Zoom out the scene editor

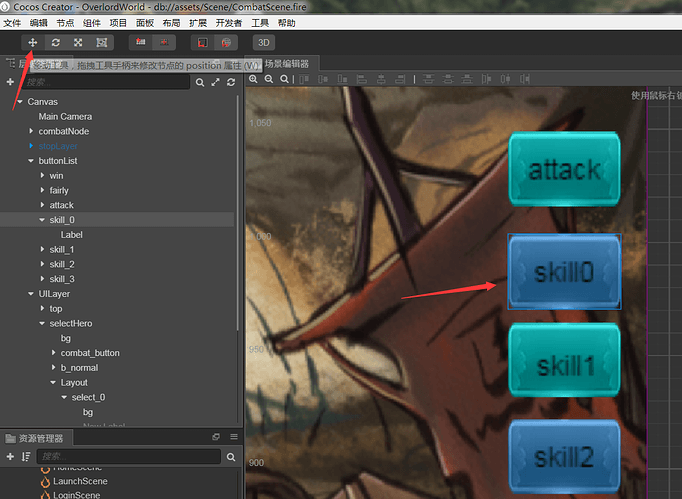(x=269, y=79)
